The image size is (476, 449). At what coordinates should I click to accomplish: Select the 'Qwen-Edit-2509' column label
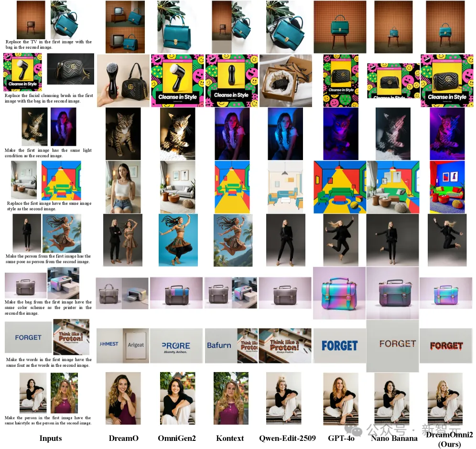pyautogui.click(x=286, y=438)
